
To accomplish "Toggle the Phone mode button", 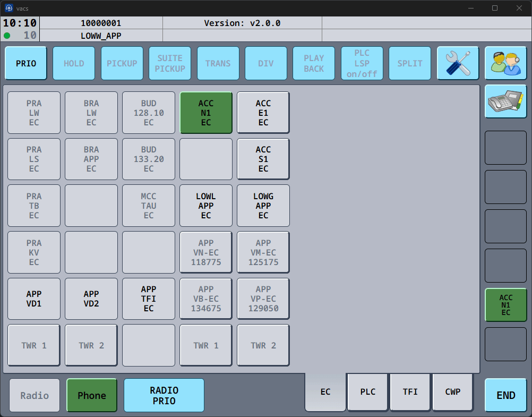I will pyautogui.click(x=92, y=395).
